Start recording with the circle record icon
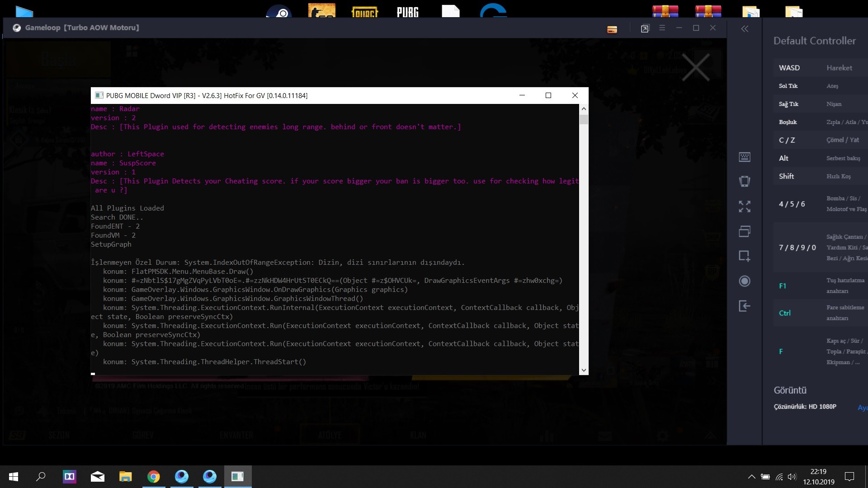This screenshot has width=868, height=488. pos(745,281)
